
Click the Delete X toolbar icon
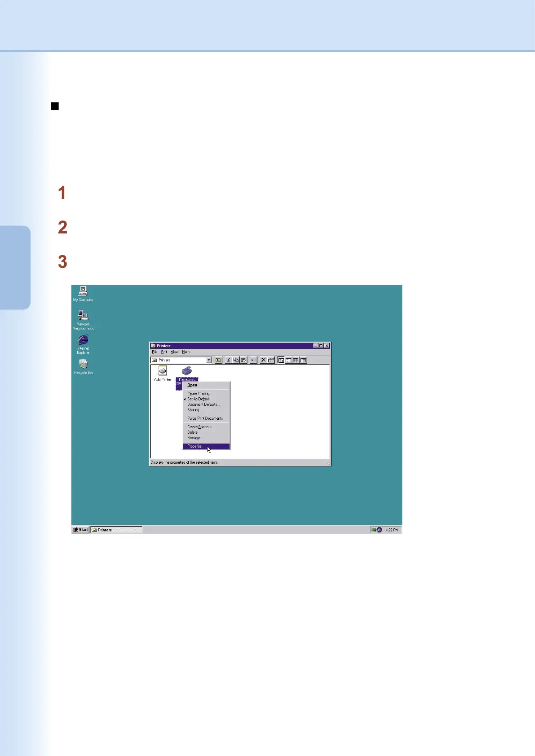pos(264,360)
